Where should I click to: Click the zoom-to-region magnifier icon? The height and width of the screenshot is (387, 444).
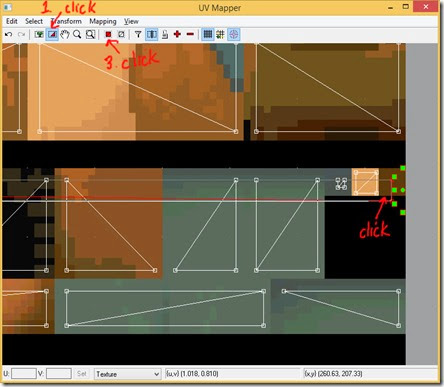point(90,34)
